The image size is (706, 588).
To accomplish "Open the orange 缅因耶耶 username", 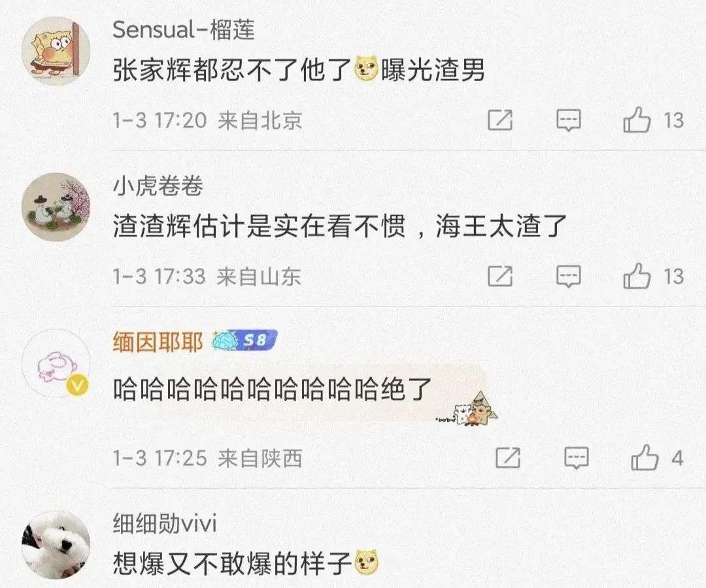I will point(158,342).
